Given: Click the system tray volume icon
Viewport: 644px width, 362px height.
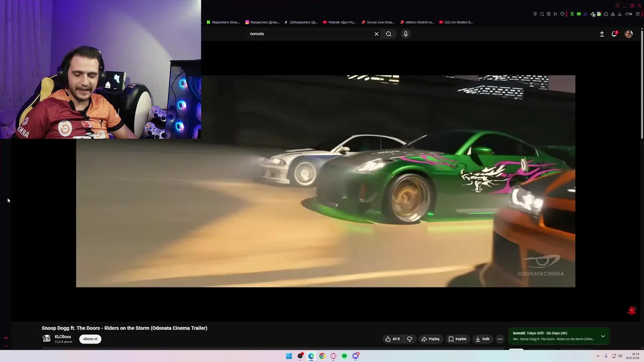Looking at the screenshot, I should click(x=620, y=356).
